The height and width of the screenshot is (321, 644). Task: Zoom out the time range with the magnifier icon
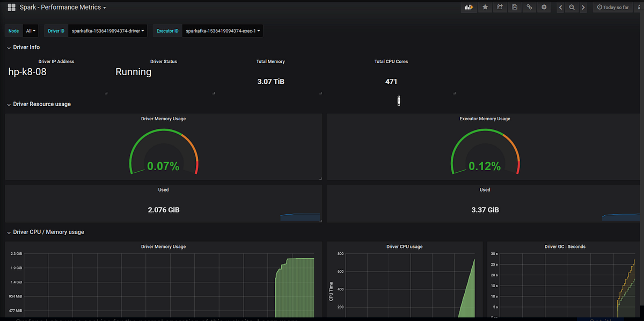pos(572,8)
